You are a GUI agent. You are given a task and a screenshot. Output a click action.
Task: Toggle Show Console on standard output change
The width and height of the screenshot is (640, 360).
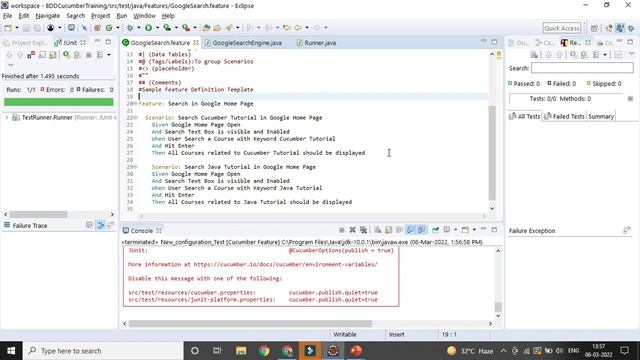click(x=410, y=230)
